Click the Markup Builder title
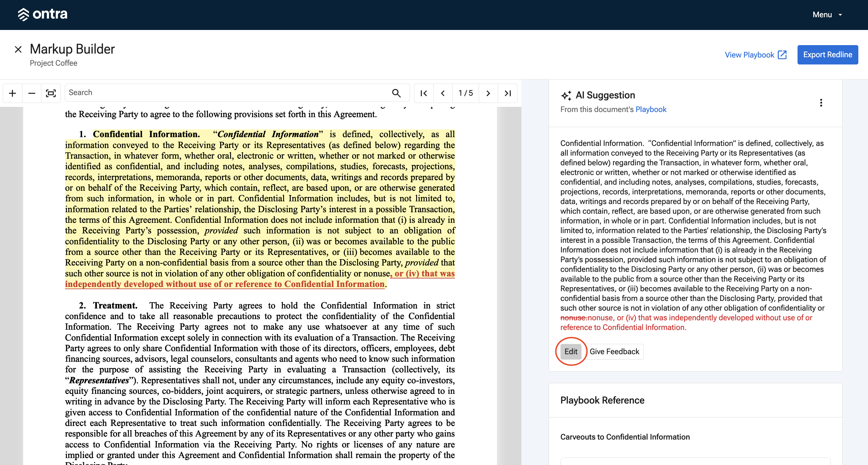This screenshot has width=868, height=465. pyautogui.click(x=72, y=49)
